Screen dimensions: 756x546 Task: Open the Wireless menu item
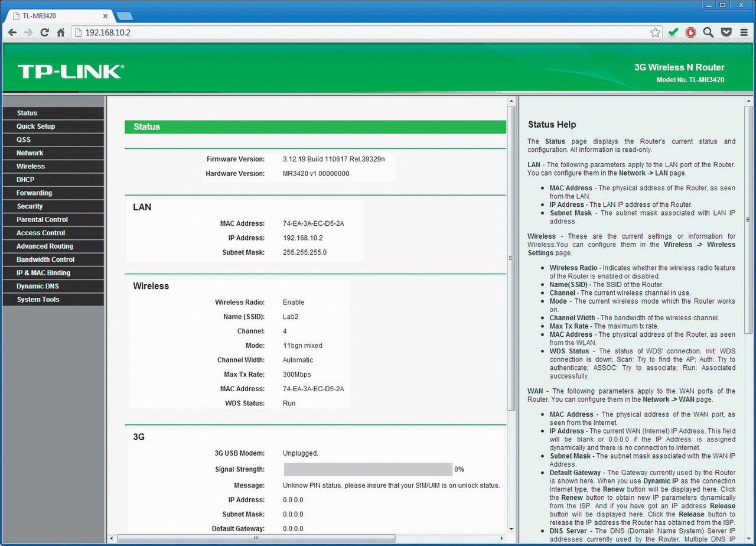click(53, 166)
